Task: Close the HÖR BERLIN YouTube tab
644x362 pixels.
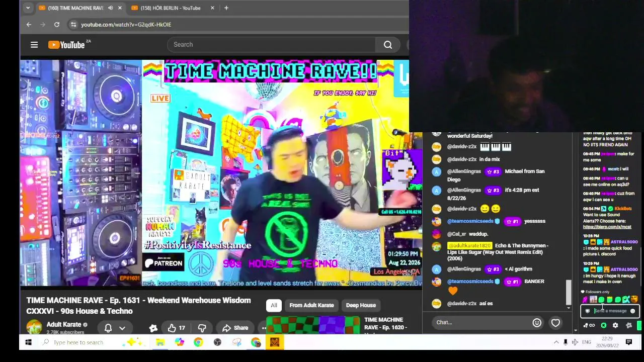Action: [212, 8]
